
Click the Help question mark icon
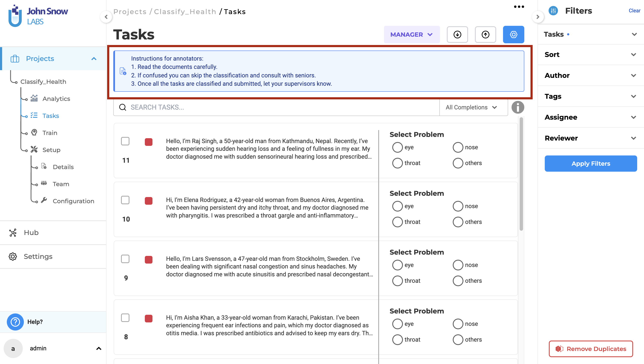point(15,322)
